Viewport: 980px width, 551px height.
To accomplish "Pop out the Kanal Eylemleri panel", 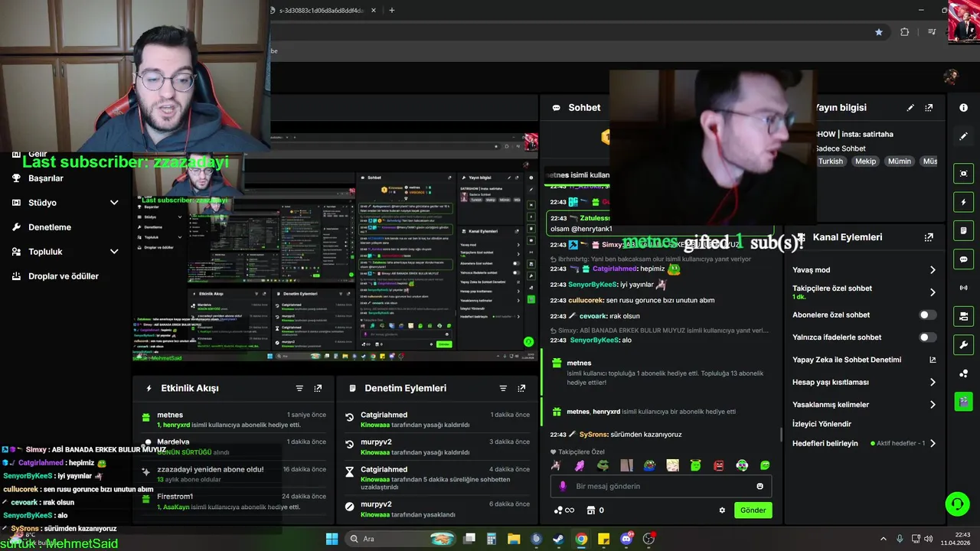I will [x=929, y=237].
